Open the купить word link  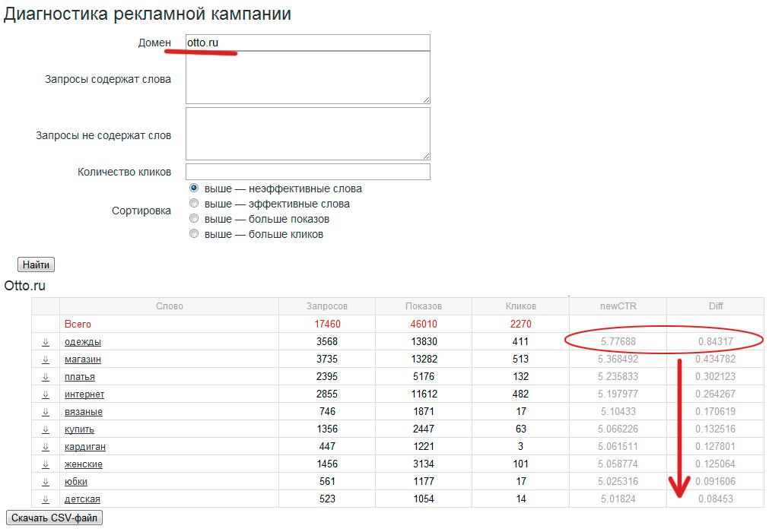pos(79,429)
